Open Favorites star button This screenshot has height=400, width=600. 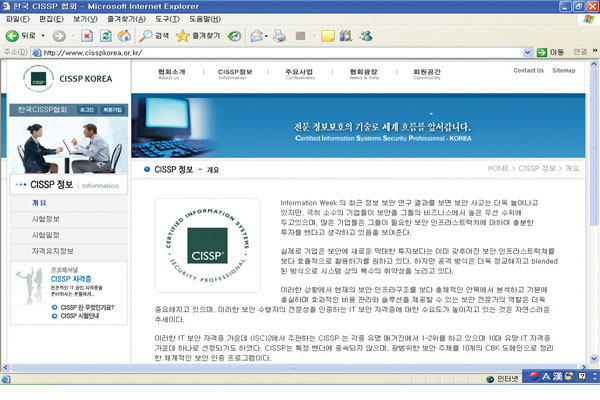[198, 36]
